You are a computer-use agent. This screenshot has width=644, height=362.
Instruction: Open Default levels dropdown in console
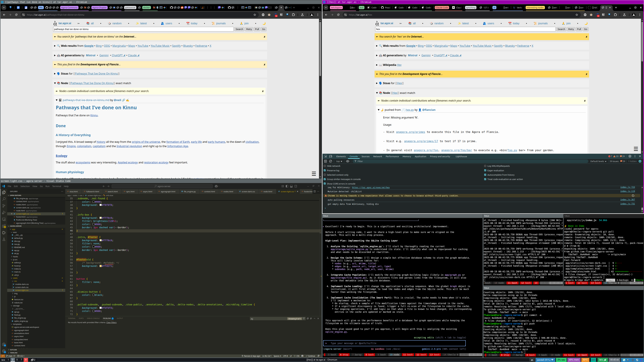598,161
